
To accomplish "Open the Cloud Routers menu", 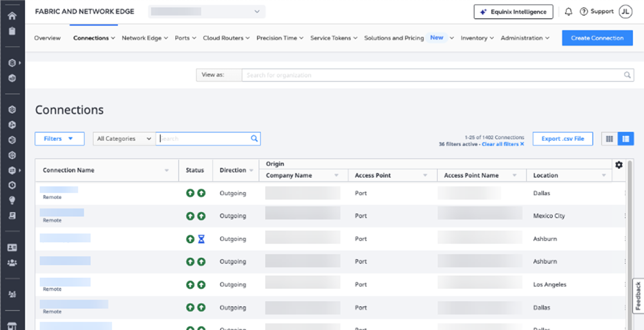I will pyautogui.click(x=227, y=38).
